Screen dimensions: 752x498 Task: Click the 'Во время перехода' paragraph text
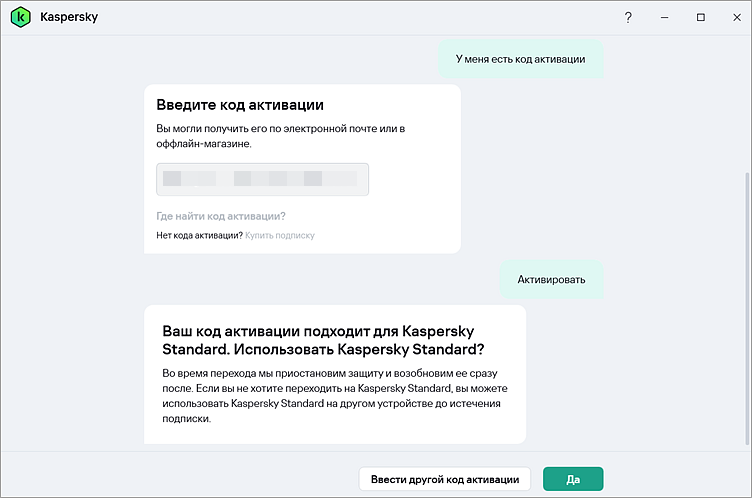click(x=335, y=396)
